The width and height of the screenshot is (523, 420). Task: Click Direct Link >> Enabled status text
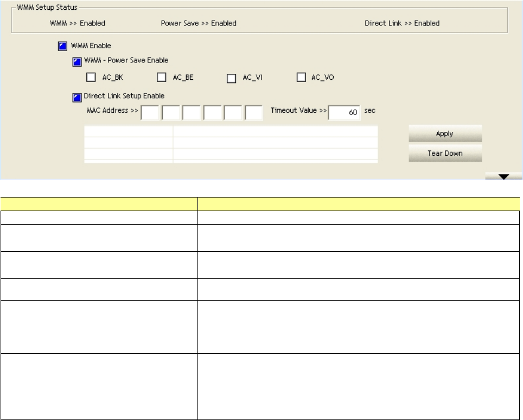point(402,23)
